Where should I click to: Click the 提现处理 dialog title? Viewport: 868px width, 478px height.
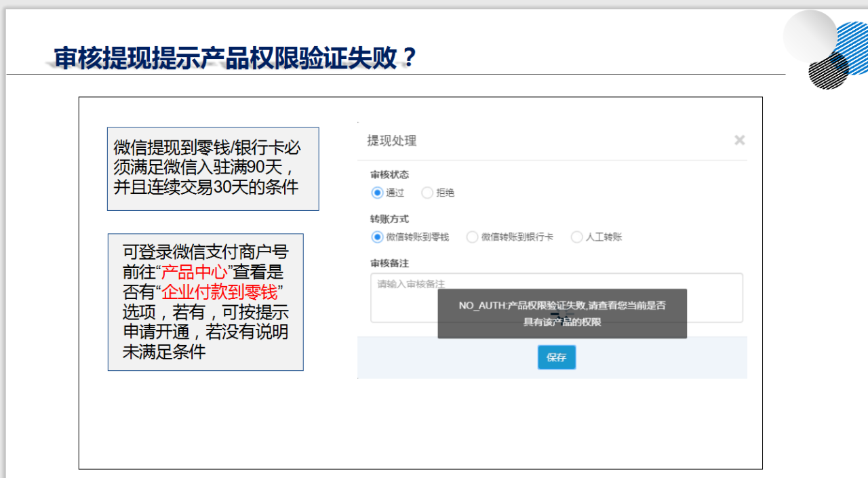coord(391,140)
